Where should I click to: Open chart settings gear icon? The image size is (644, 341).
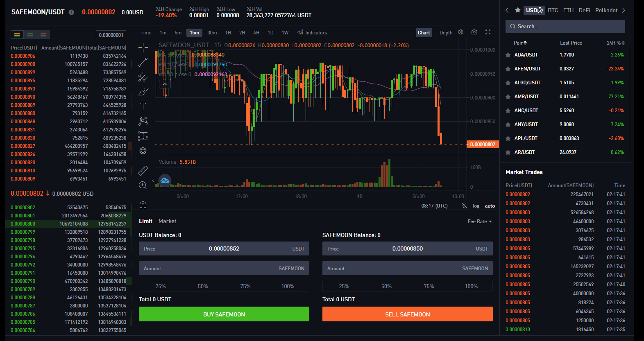tap(461, 32)
